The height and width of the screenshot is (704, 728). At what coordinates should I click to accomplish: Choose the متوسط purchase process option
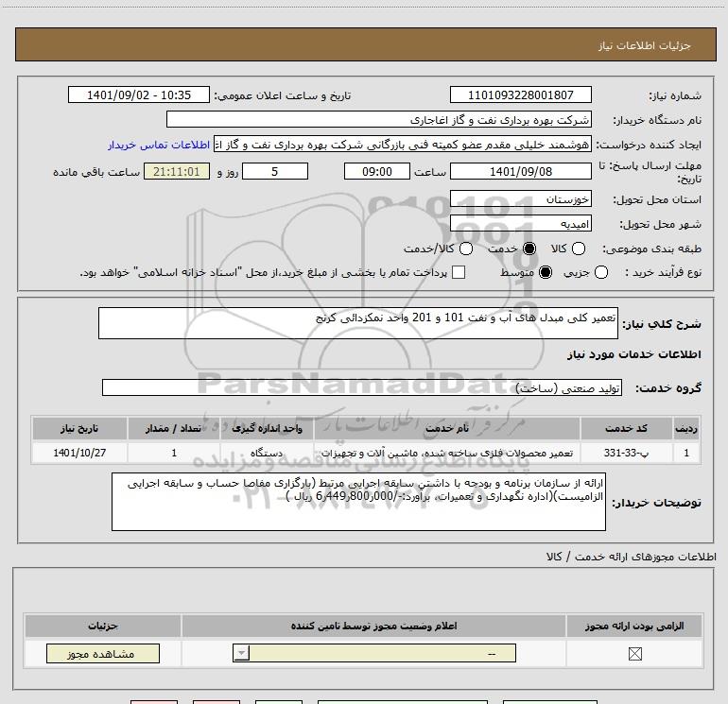546,272
